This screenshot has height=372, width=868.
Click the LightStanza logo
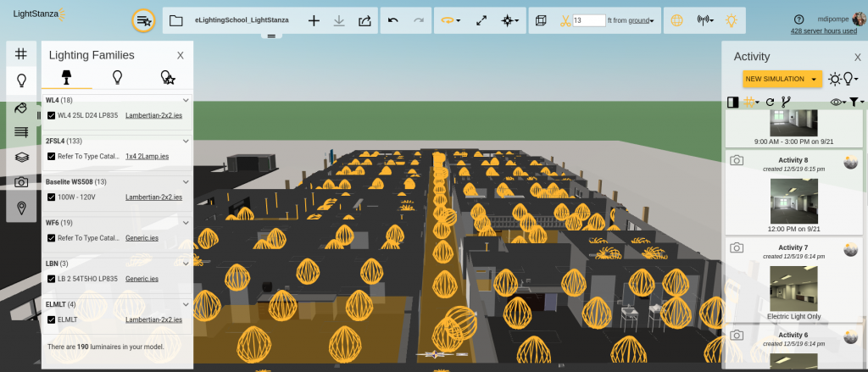tap(39, 14)
